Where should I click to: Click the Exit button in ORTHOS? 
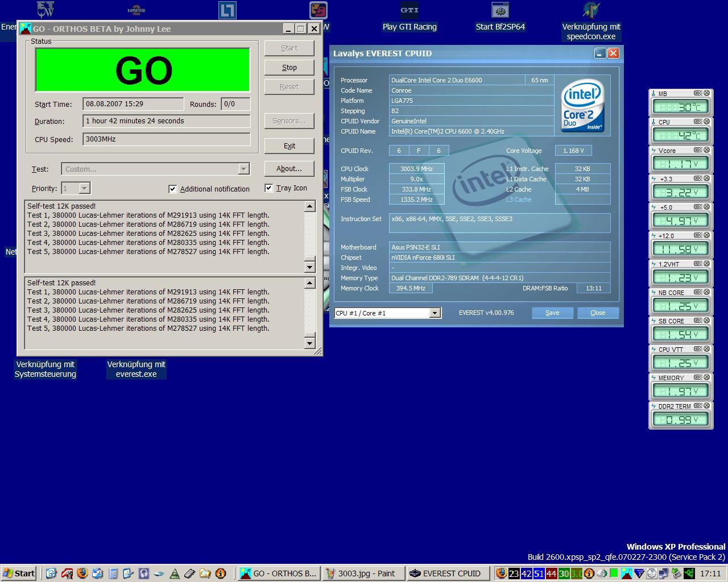coord(289,145)
